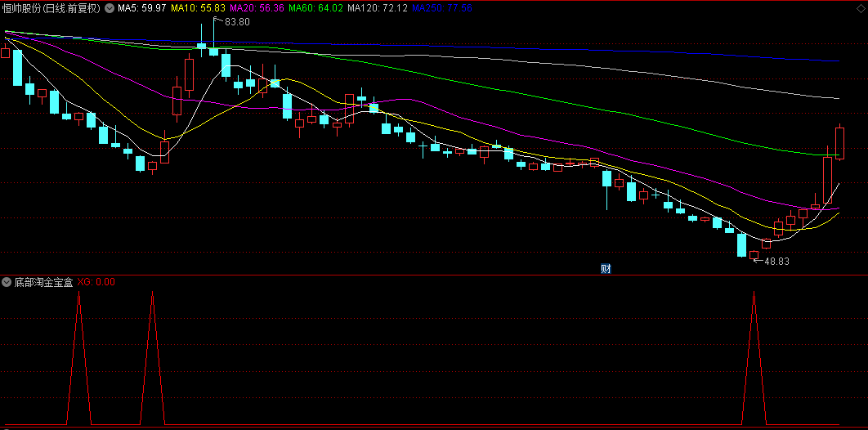Viewport: 868px width, 430px height.
Task: Click the XG: 0.00 indicator value
Action: tap(96, 282)
